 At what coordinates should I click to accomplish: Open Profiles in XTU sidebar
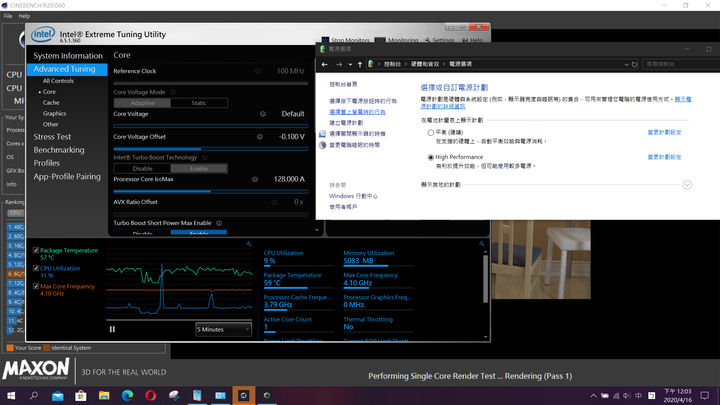coord(46,163)
